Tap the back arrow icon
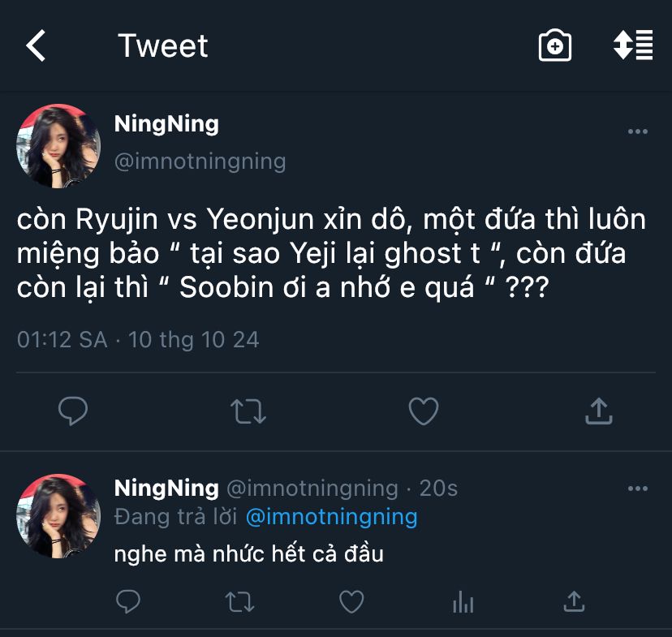The width and height of the screenshot is (672, 637). click(36, 45)
